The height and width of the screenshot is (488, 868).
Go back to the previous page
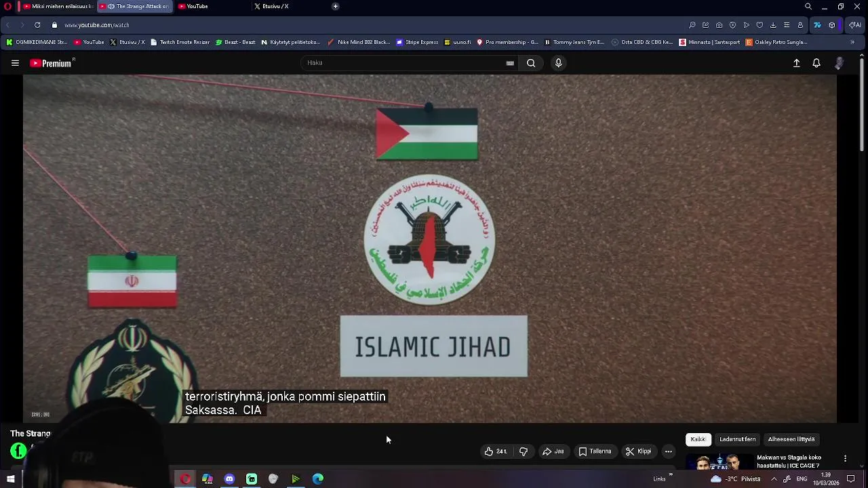click(8, 25)
